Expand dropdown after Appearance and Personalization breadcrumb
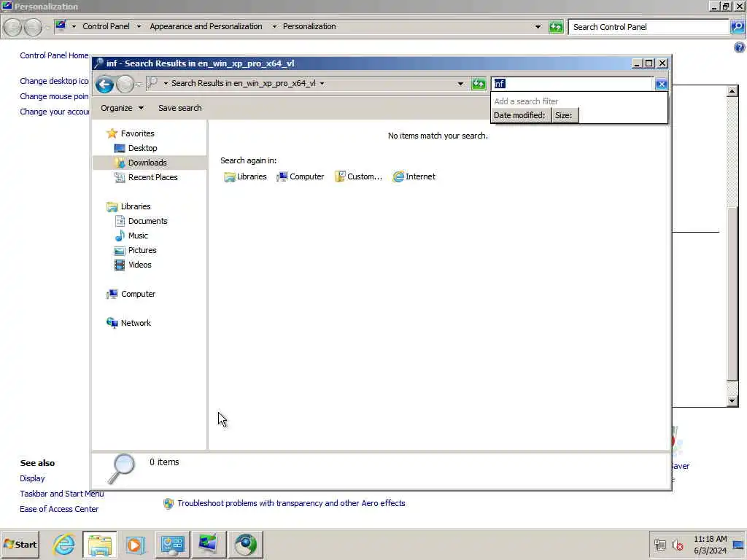This screenshot has width=747, height=560. coord(274,27)
